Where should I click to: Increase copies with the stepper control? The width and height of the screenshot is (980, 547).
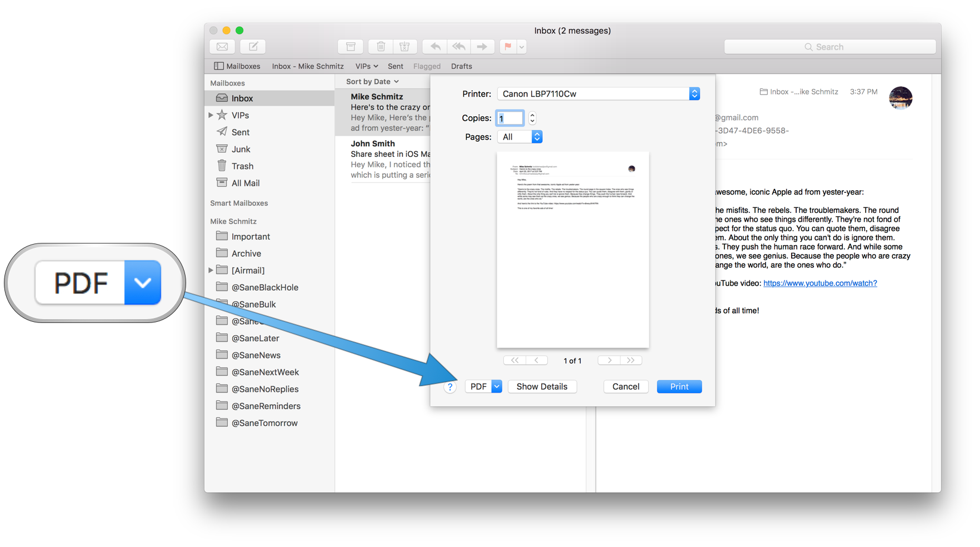coord(532,115)
